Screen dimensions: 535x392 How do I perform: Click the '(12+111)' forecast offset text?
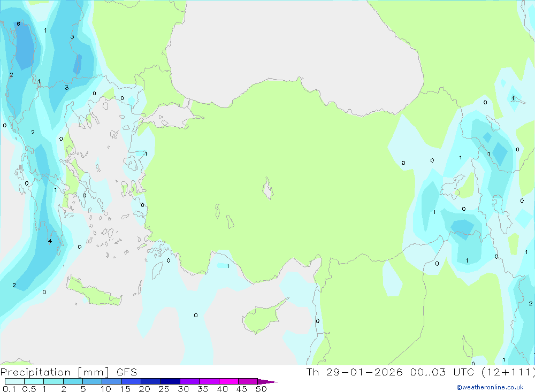[x=508, y=372]
